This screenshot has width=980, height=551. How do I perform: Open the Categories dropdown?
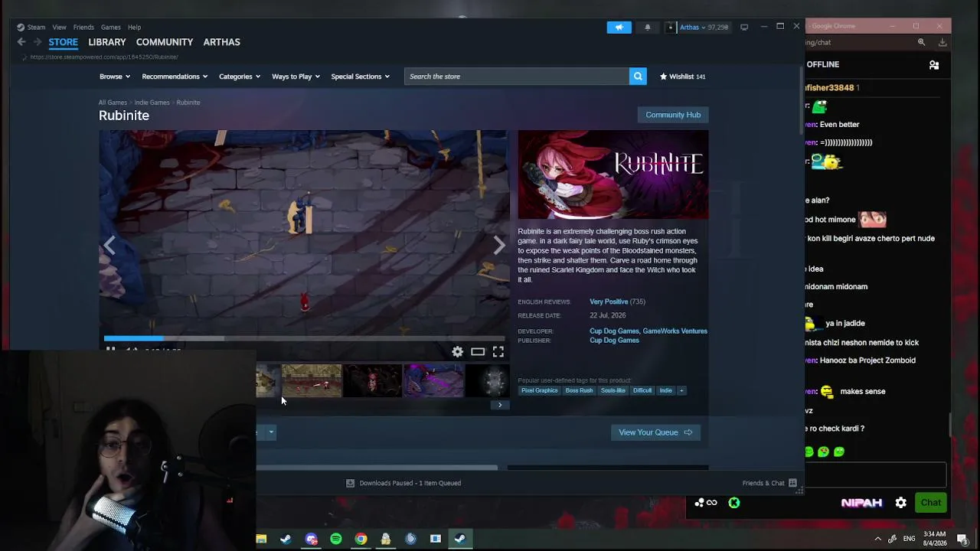(x=240, y=77)
